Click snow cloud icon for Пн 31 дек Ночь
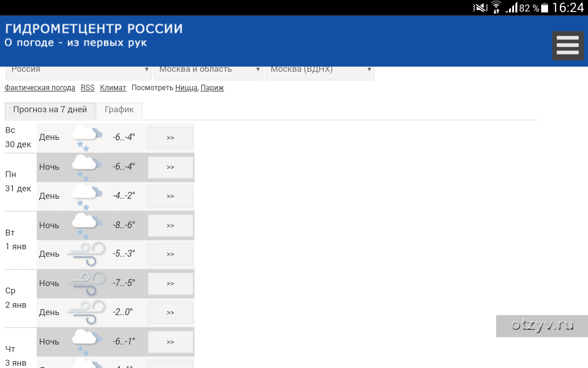Viewport: 588px width, 368px height. (x=86, y=167)
